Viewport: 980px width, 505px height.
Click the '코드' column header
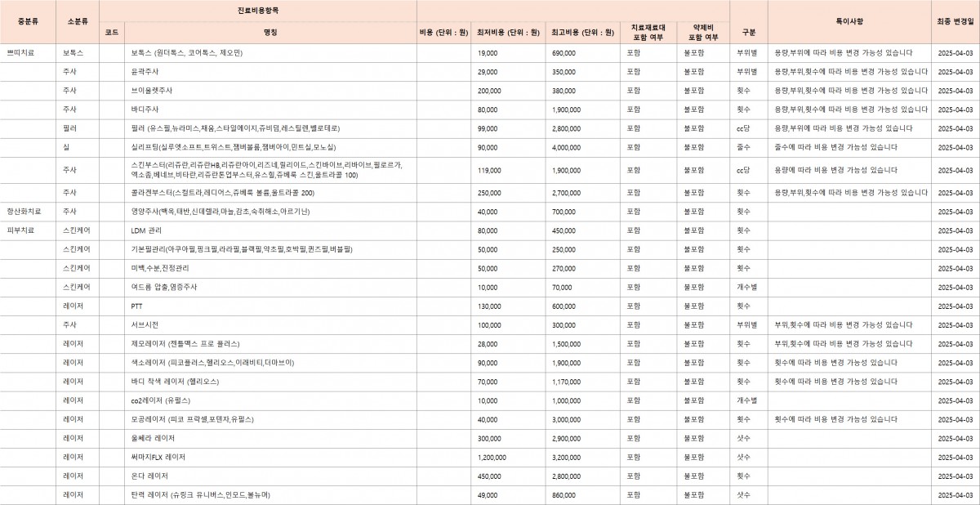tap(112, 32)
